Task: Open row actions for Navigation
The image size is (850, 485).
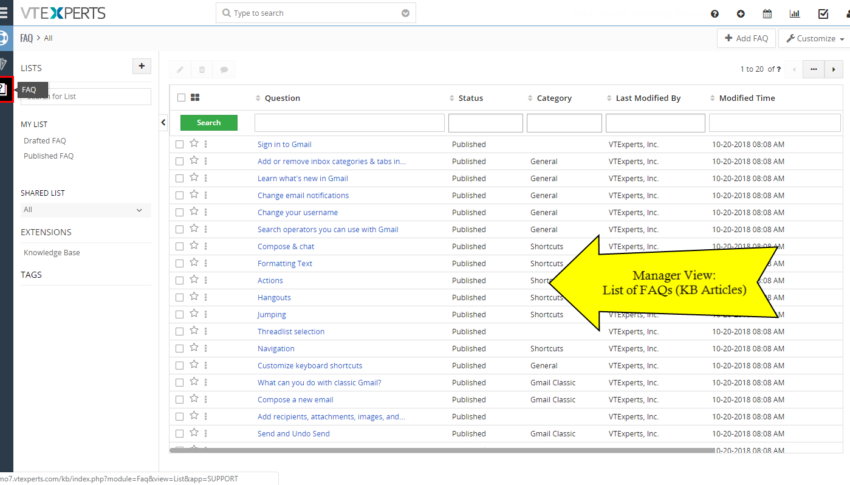Action: click(206, 348)
